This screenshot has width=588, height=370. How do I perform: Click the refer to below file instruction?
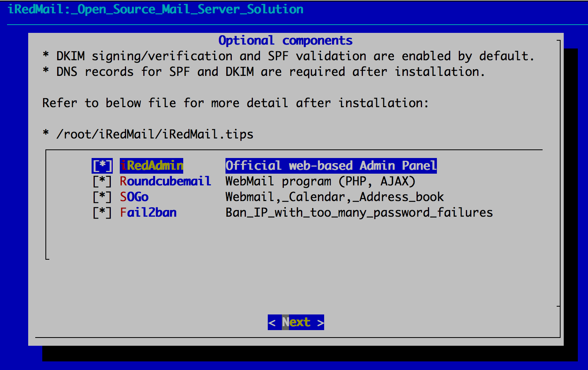pos(235,103)
